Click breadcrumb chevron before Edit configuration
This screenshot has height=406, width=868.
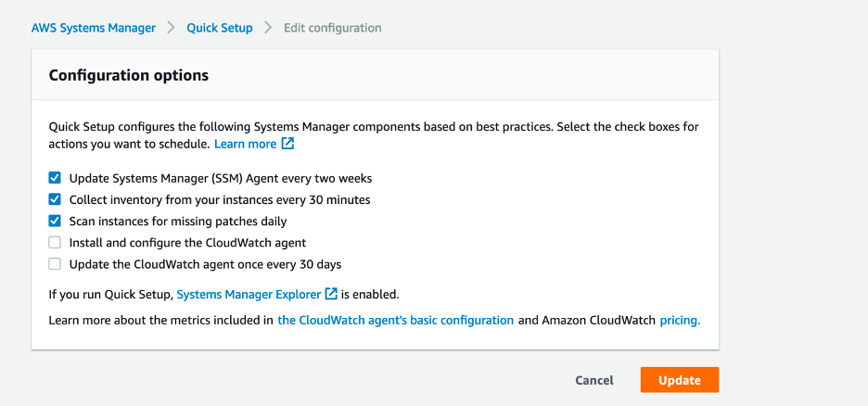[268, 28]
